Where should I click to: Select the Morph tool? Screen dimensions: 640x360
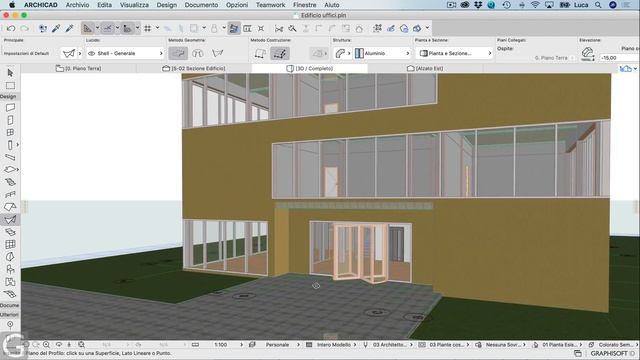10,257
